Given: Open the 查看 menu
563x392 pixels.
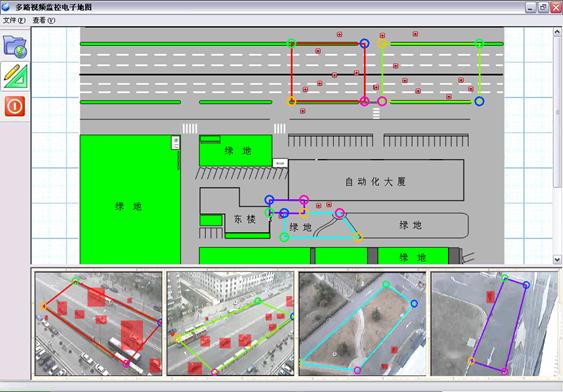Looking at the screenshot, I should (44, 20).
